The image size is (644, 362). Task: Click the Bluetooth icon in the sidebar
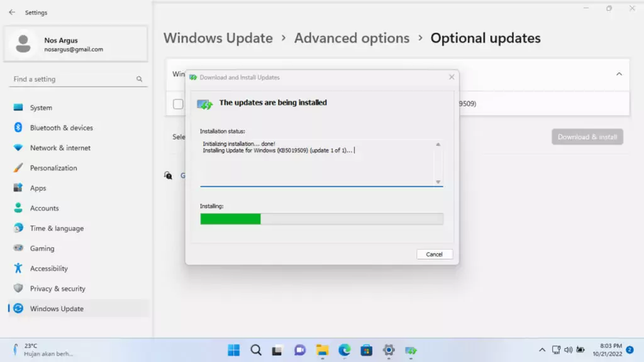click(18, 127)
